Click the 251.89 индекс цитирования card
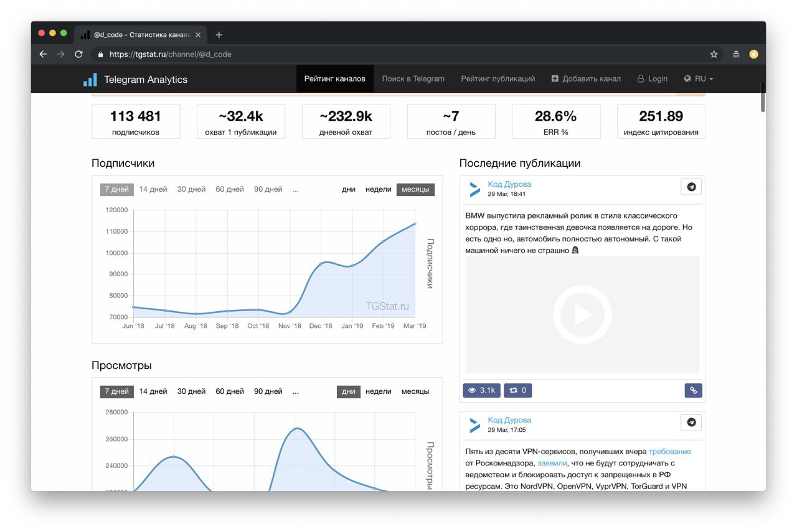 pyautogui.click(x=661, y=121)
